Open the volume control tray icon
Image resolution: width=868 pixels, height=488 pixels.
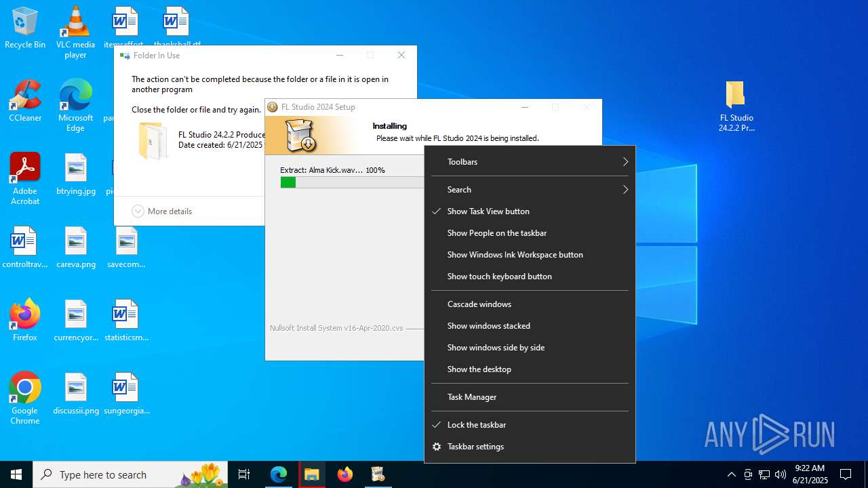tap(781, 474)
